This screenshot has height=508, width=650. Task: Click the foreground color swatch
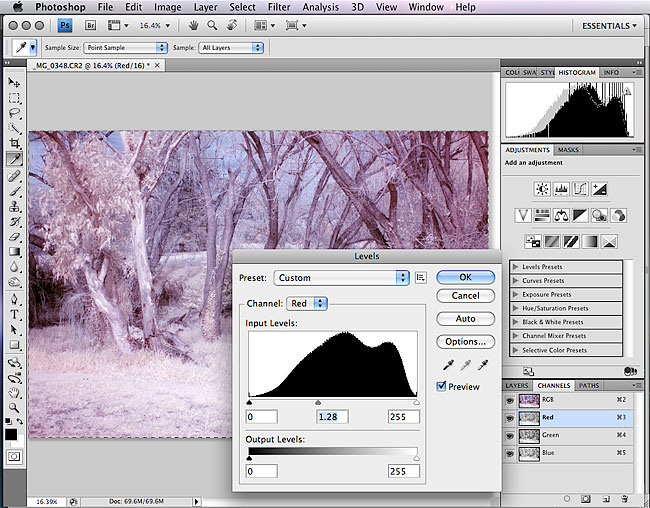pyautogui.click(x=11, y=434)
